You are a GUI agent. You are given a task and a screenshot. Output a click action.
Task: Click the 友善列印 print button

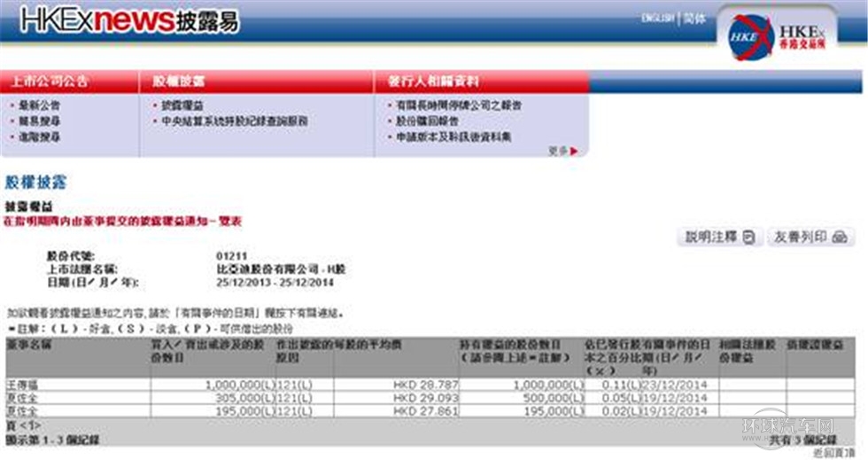pyautogui.click(x=810, y=237)
